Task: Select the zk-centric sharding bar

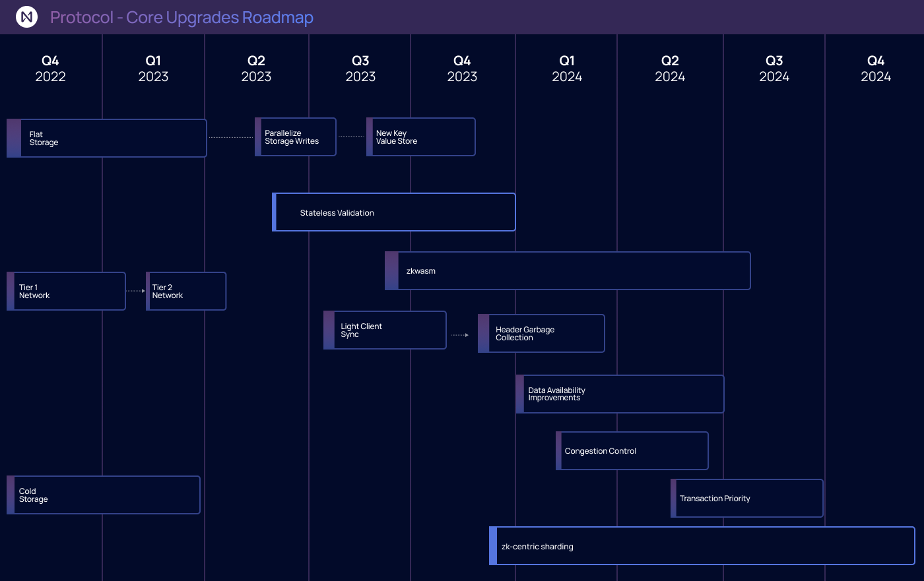Action: [x=703, y=545]
